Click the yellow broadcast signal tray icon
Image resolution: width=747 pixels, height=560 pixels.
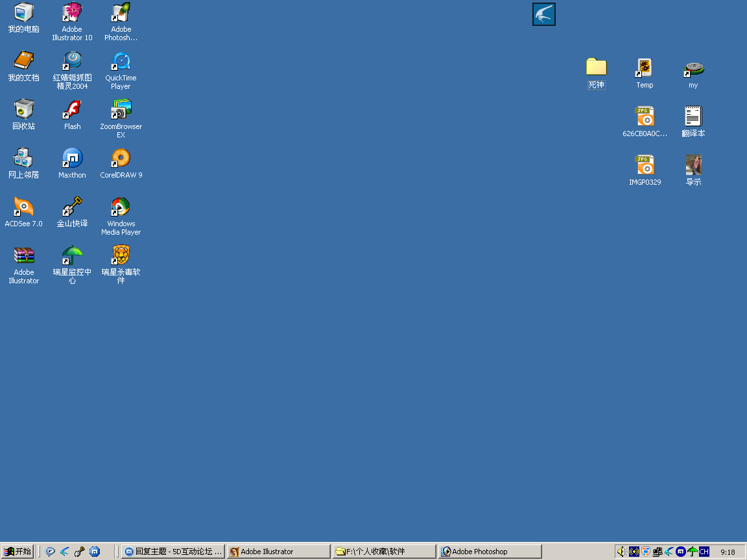[634, 552]
